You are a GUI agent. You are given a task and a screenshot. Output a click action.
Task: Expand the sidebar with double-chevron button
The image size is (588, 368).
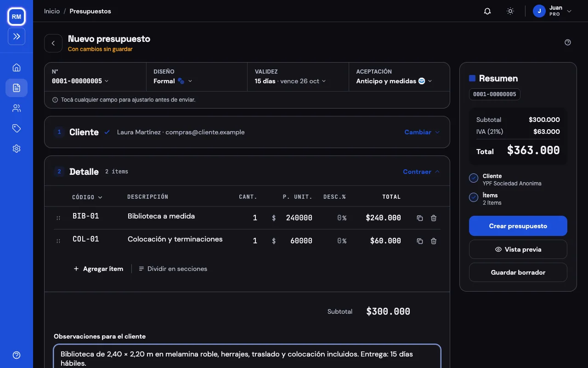[x=17, y=36]
